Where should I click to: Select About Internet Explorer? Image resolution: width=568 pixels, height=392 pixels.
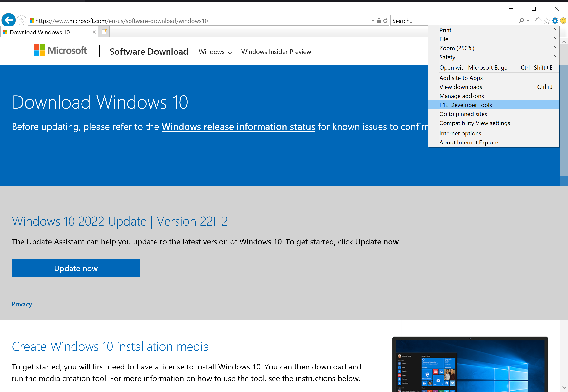(493, 142)
